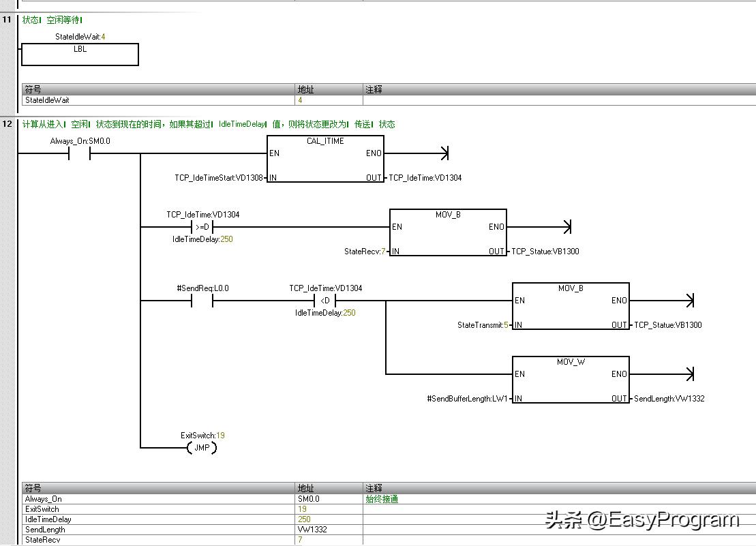
Task: Click the SM0.0 address cell
Action: 329,499
